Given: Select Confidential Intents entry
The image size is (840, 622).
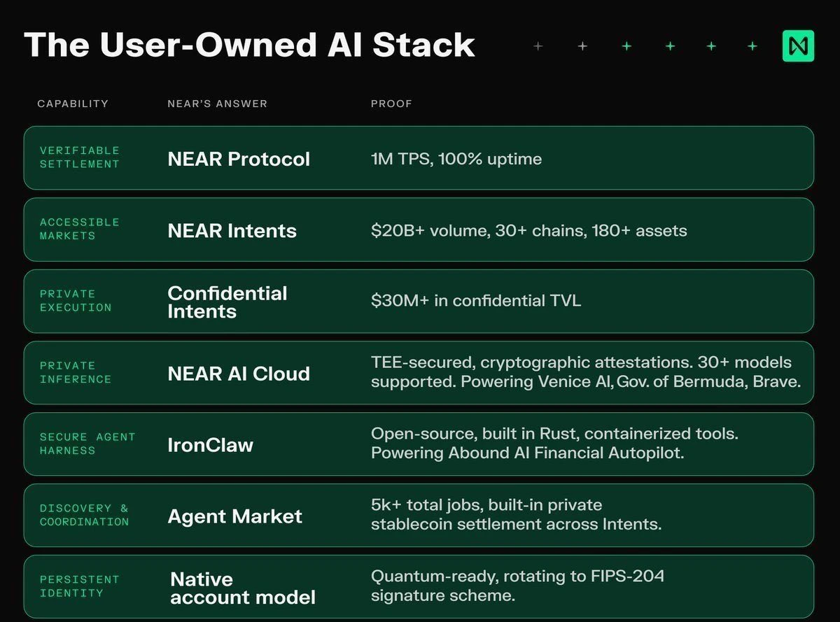Looking at the screenshot, I should pyautogui.click(x=227, y=302).
